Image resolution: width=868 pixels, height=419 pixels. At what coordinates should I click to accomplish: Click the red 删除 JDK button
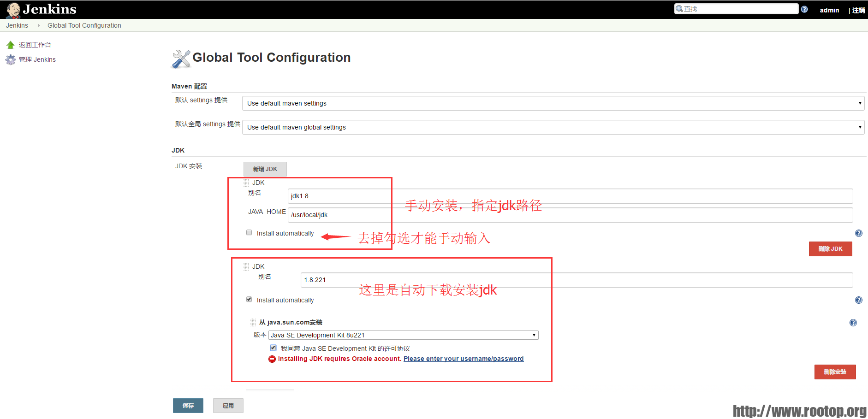[830, 249]
